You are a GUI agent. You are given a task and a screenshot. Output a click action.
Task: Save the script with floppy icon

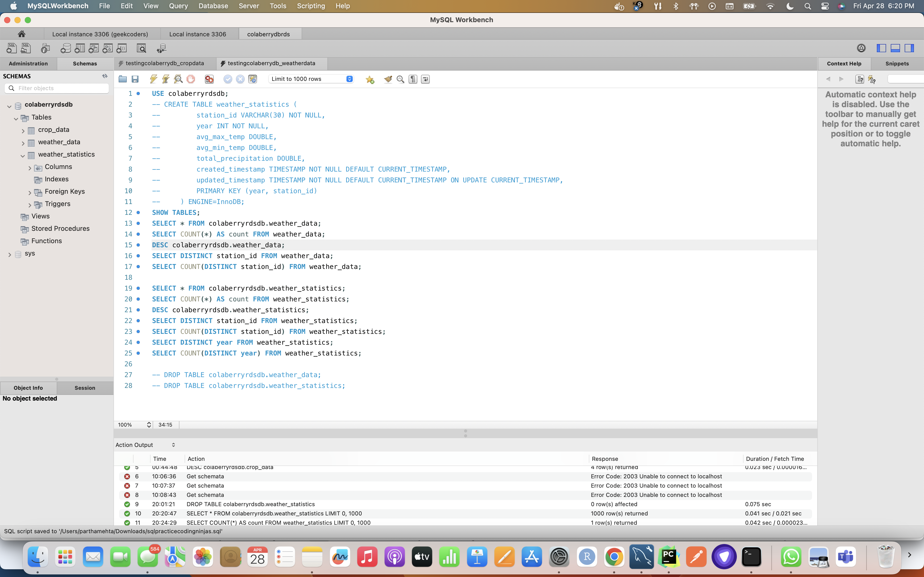pyautogui.click(x=135, y=79)
